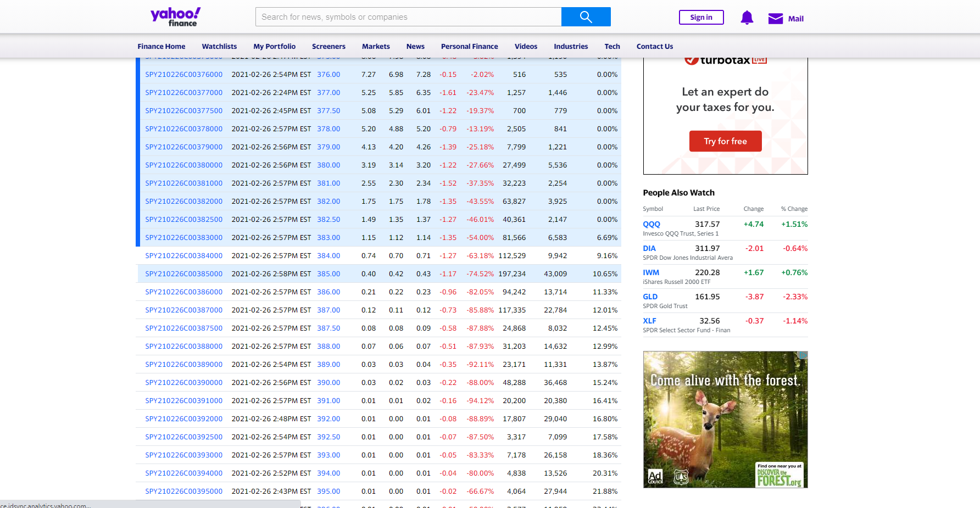Click the search input field
This screenshot has width=980, height=508.
408,17
